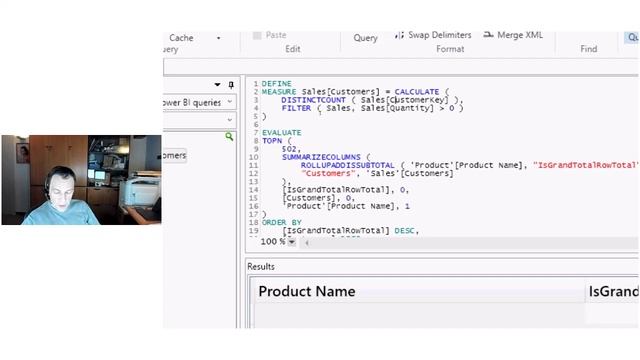Click the editor horizontal scrollbar left arrow
Viewport: 640px width, 360px height.
point(307,243)
